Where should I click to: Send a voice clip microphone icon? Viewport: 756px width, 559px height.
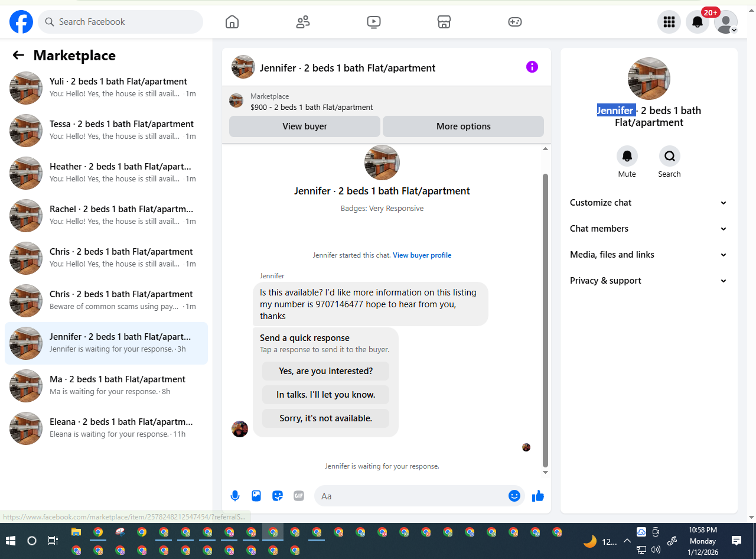235,496
